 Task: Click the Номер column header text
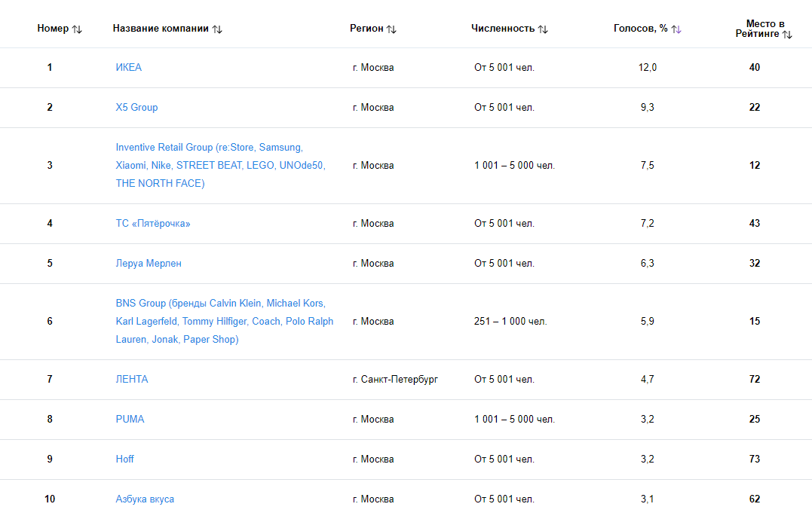53,29
